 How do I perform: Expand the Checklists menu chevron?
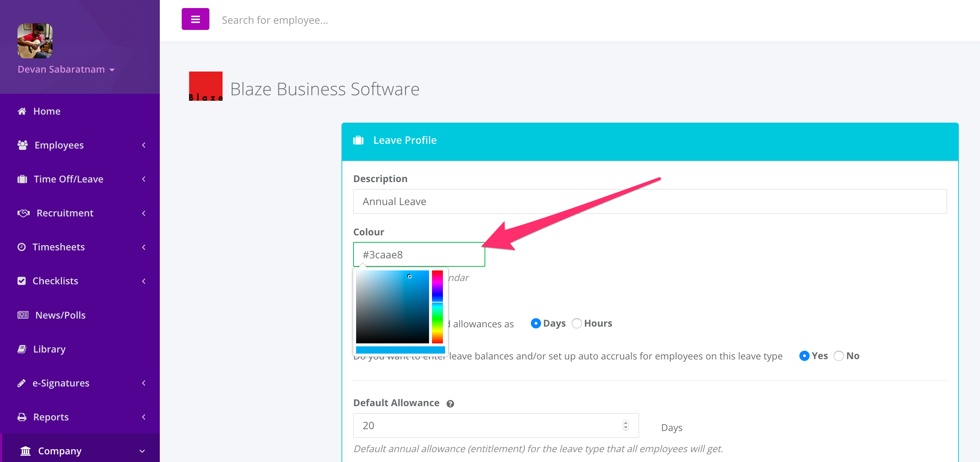pos(143,281)
